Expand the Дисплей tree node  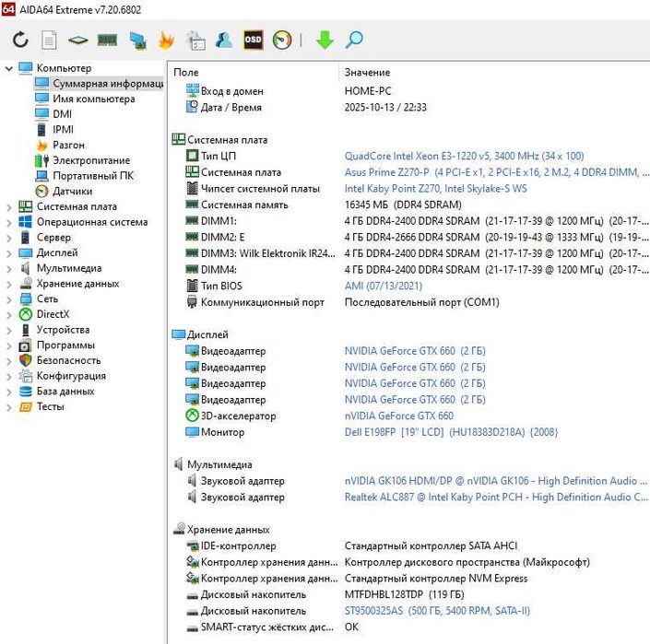8,252
